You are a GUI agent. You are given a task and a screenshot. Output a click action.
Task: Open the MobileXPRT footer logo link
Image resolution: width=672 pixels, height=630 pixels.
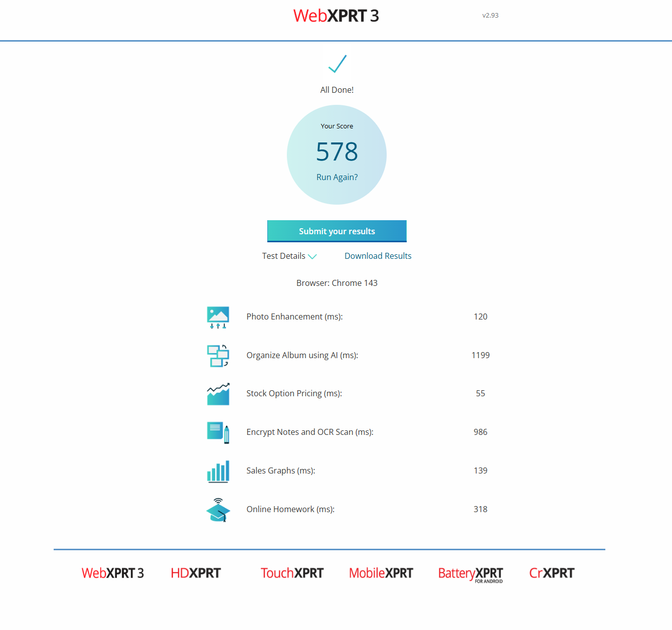coord(381,573)
